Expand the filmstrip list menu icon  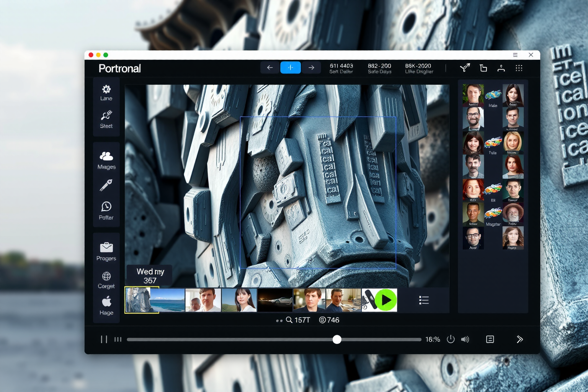(x=424, y=300)
